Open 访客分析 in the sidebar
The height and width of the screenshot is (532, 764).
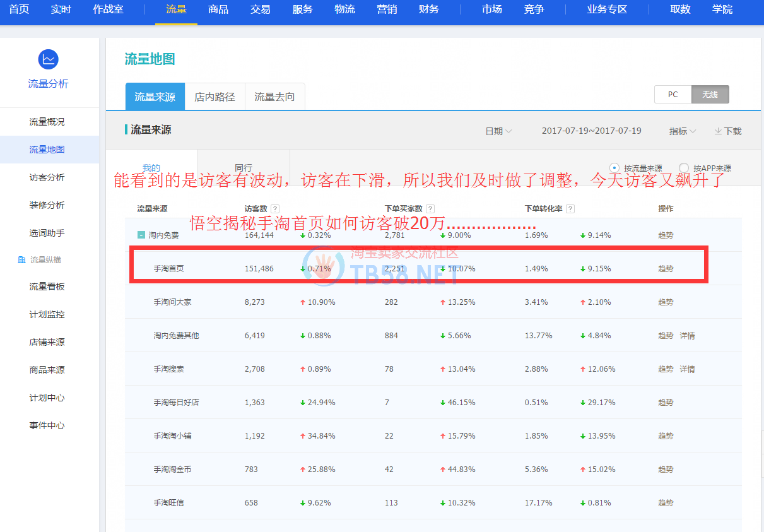point(47,177)
